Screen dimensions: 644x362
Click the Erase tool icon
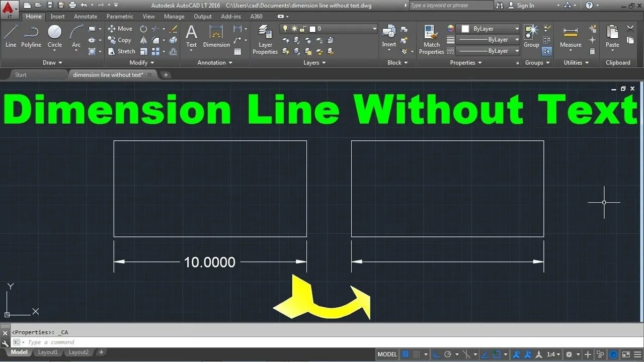pyautogui.click(x=174, y=29)
